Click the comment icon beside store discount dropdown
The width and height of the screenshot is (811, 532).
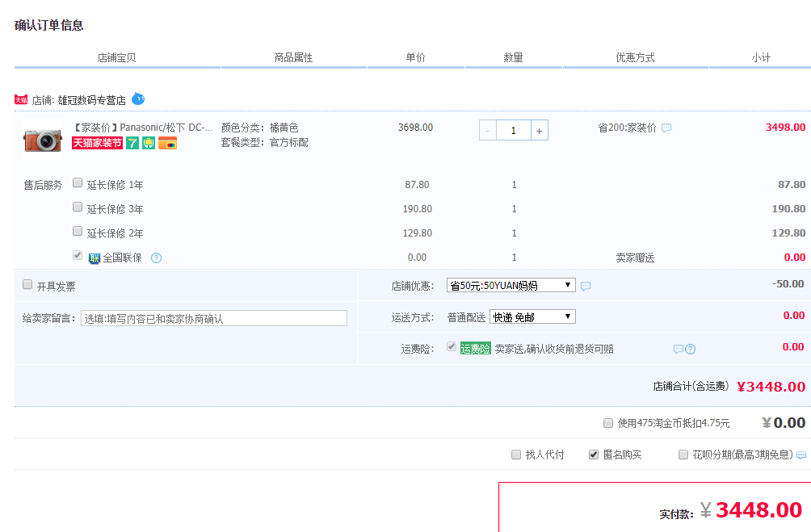[586, 286]
